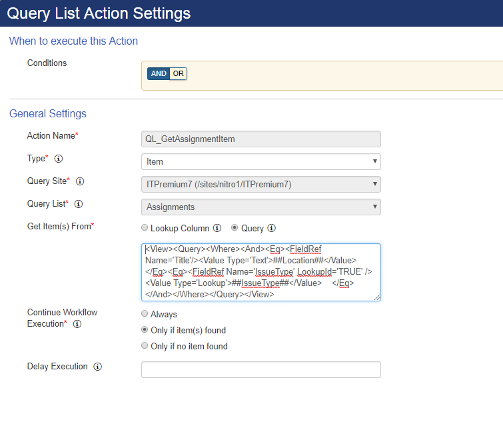Click inside the Delay Execution field
The image size is (503, 448).
(x=260, y=370)
